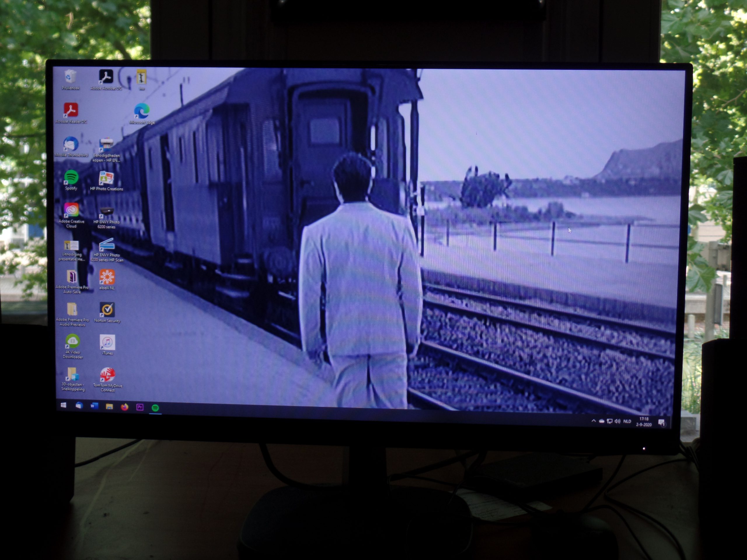Launch the iTunes desktop shortcut

tap(107, 345)
